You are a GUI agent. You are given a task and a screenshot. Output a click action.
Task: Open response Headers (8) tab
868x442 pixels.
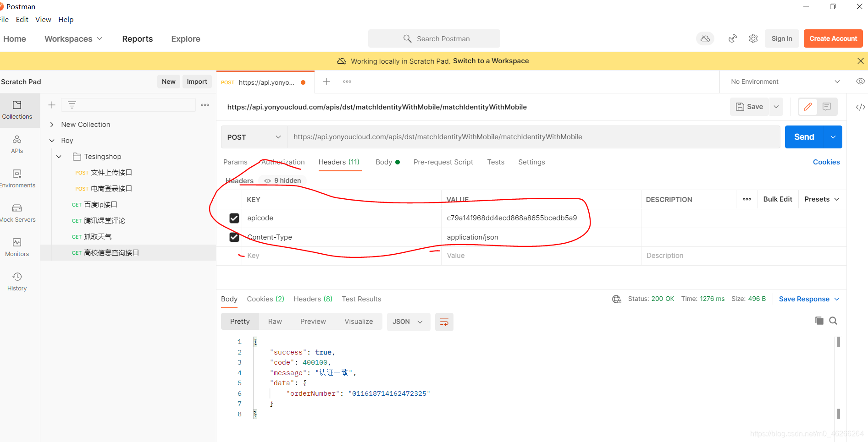coord(313,299)
